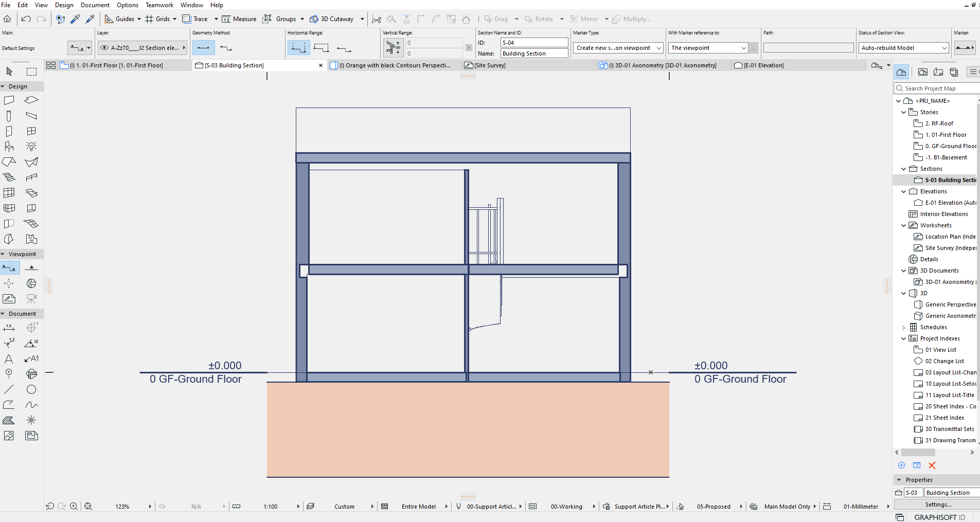The height and width of the screenshot is (522, 980).
Task: Toggle layer visibility eye for A-Zz70 layer
Action: pyautogui.click(x=104, y=48)
